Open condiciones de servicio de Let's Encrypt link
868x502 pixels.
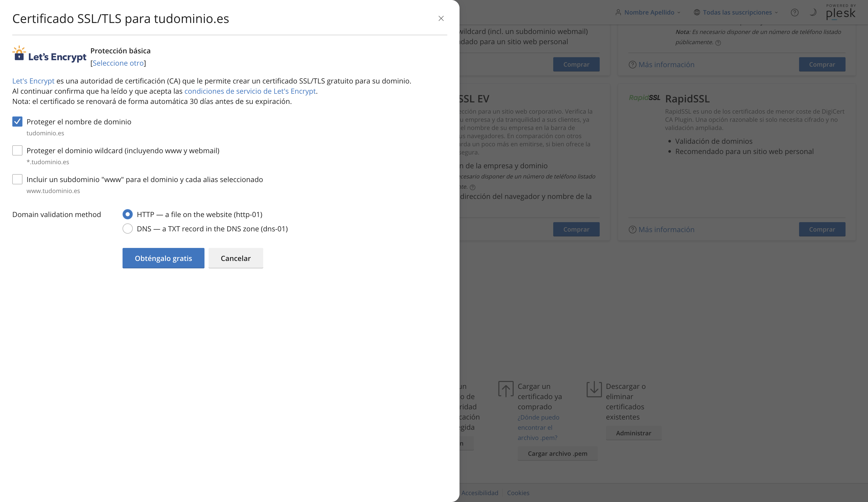(250, 91)
